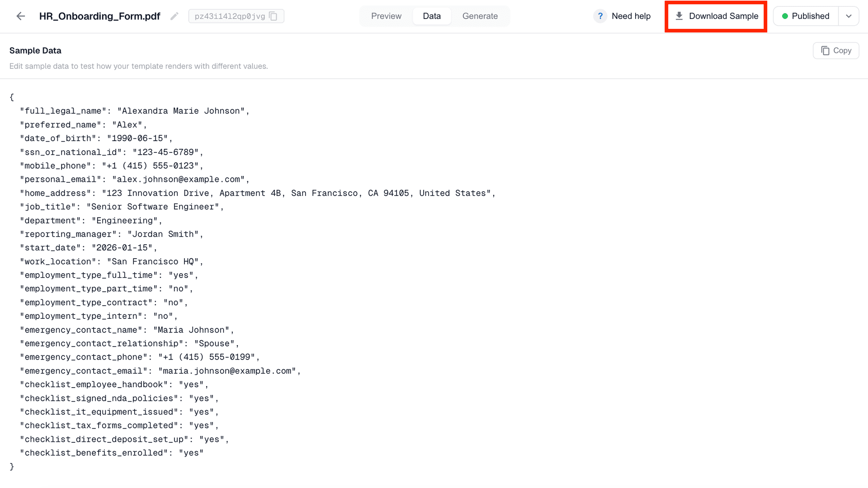Image resolution: width=868 pixels, height=488 pixels.
Task: Click the mobile_phone value line
Action: [x=111, y=166]
